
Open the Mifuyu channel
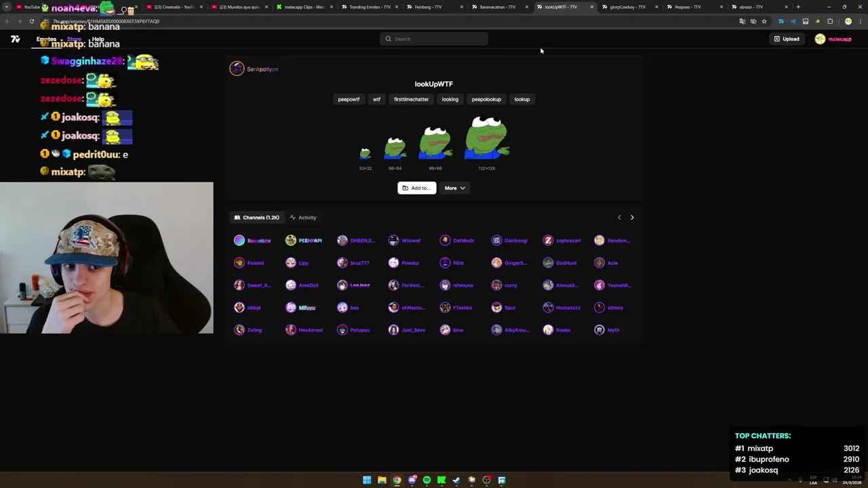click(300, 308)
